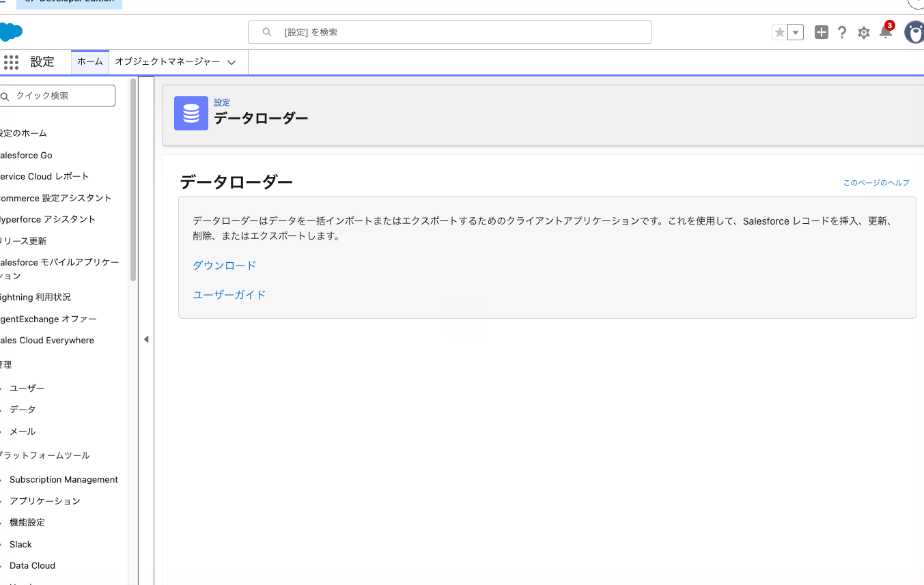
Task: Open the favorites list dropdown arrow
Action: click(796, 32)
